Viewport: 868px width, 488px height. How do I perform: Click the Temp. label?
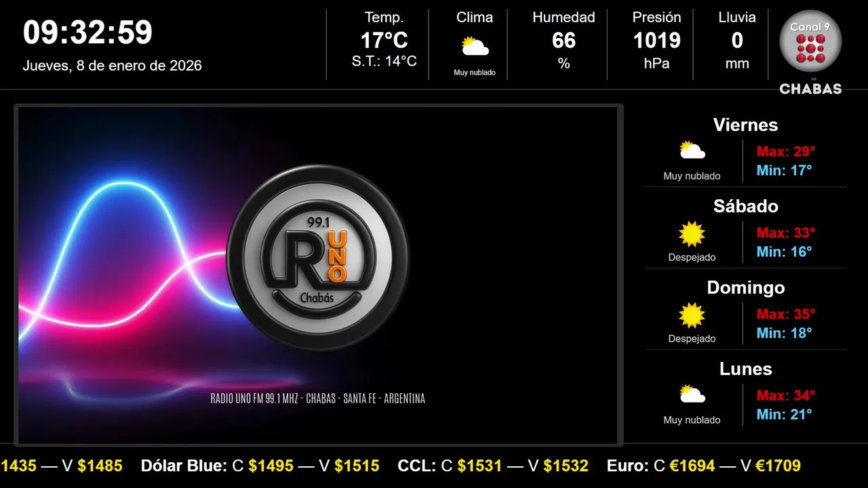click(384, 18)
